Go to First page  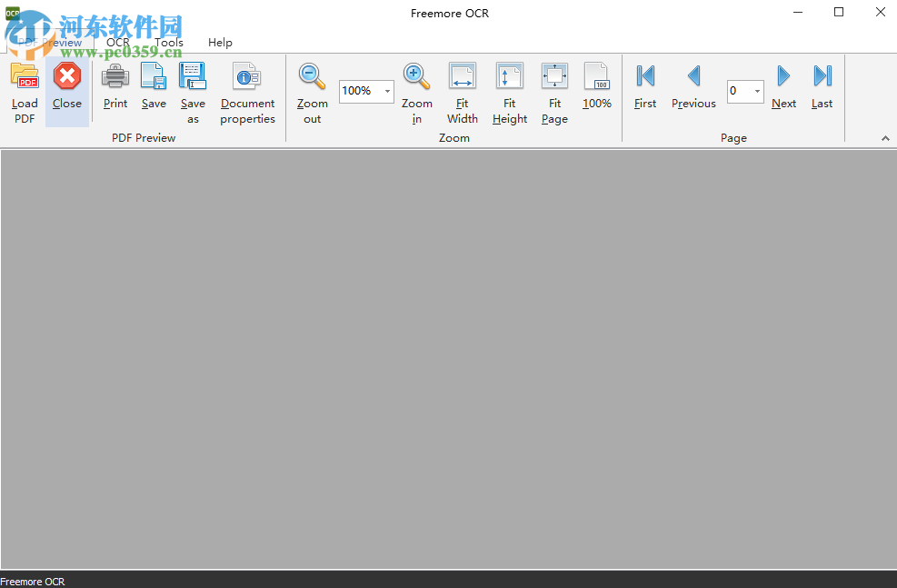click(645, 85)
